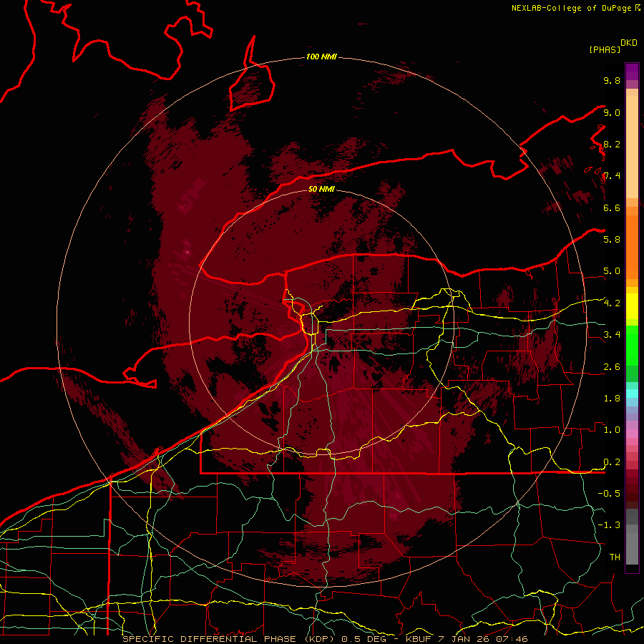Click the 0.2 scale value
The height and width of the screenshot is (644, 644).
pyautogui.click(x=612, y=462)
